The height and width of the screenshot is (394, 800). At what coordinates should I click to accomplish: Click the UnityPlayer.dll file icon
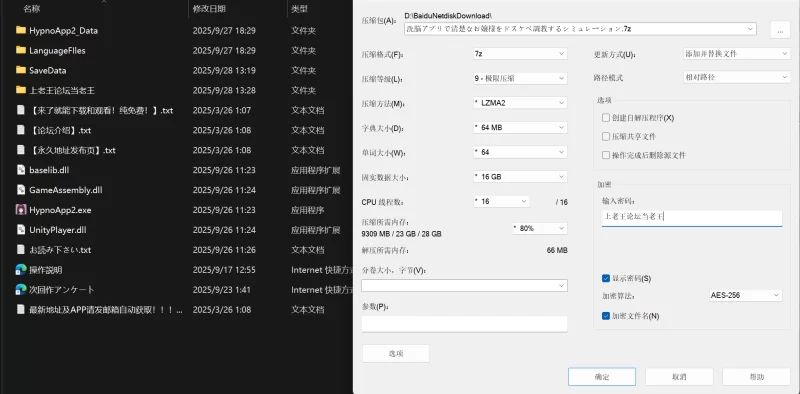[x=21, y=230]
